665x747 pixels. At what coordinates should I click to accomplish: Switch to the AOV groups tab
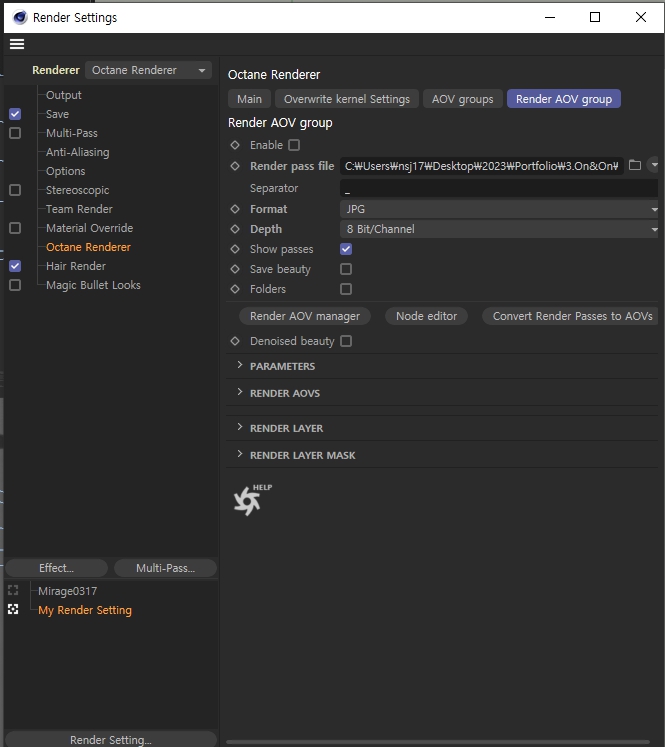(463, 99)
